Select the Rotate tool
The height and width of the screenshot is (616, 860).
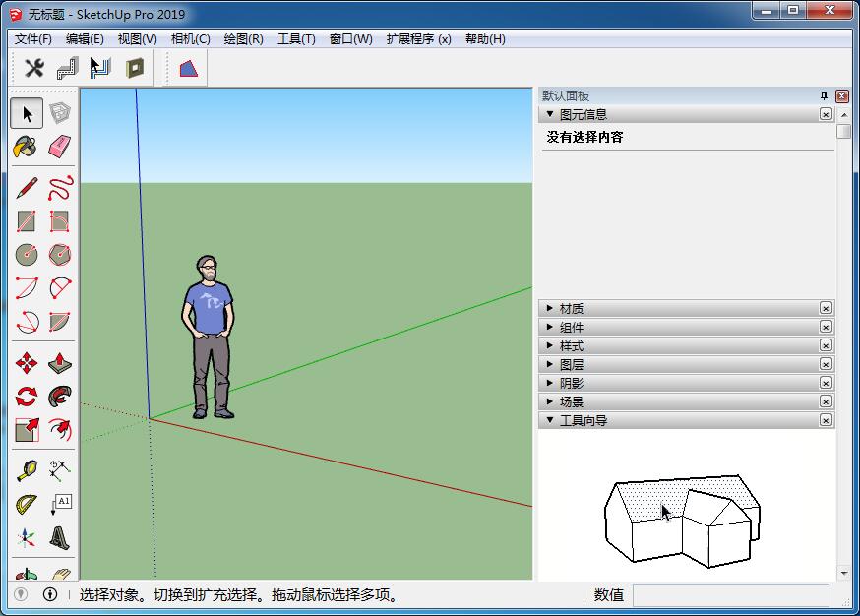[x=27, y=396]
